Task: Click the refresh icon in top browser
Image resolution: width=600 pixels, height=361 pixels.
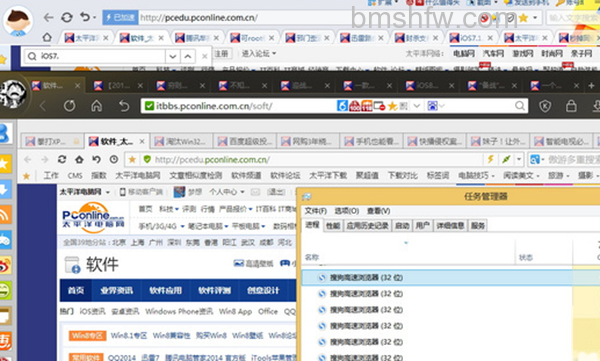Action: (x=67, y=17)
